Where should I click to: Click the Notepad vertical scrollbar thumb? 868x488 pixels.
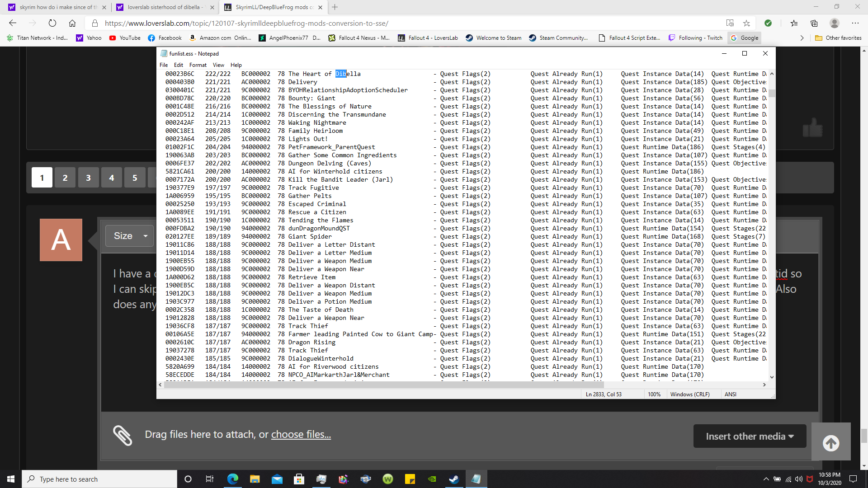coord(772,94)
